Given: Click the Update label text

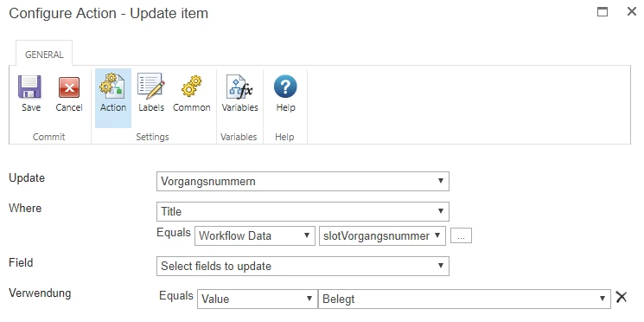Looking at the screenshot, I should (27, 178).
